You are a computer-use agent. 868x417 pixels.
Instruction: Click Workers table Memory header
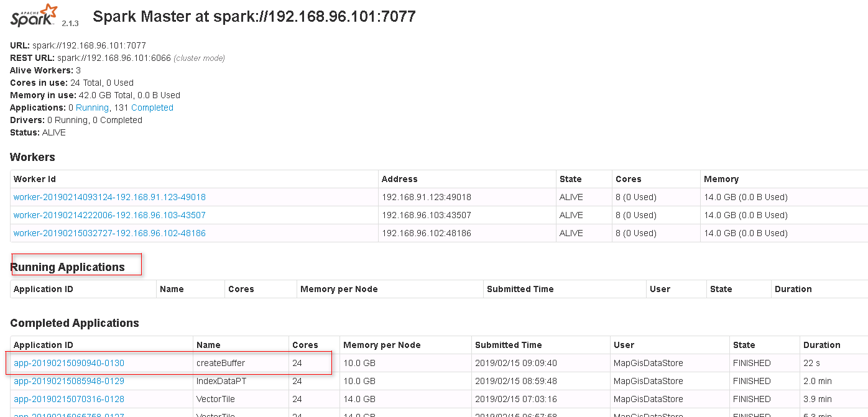click(x=721, y=179)
